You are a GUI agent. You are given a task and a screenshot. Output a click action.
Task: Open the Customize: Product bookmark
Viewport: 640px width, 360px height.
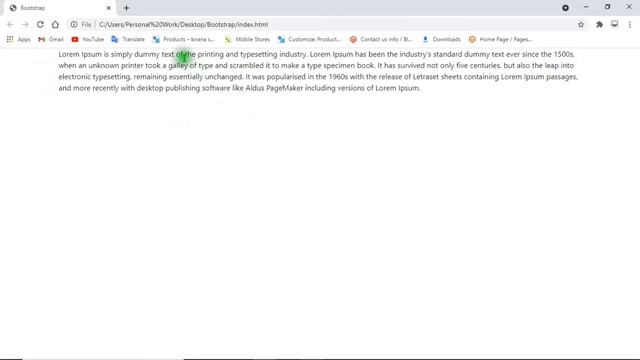click(x=309, y=39)
